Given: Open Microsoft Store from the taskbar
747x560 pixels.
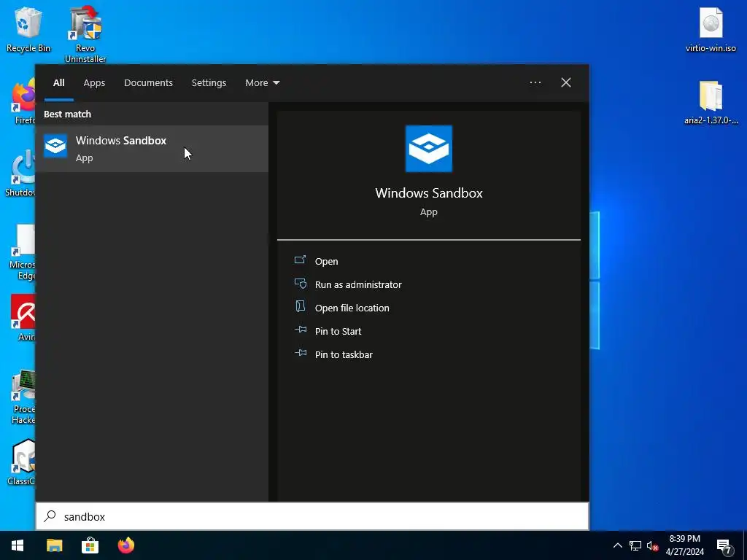Looking at the screenshot, I should [x=90, y=545].
